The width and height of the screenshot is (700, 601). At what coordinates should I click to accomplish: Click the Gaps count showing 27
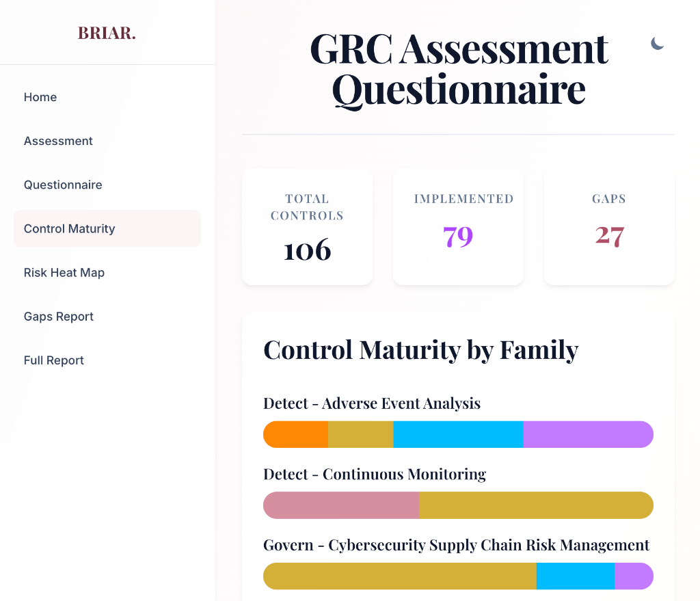(x=608, y=235)
